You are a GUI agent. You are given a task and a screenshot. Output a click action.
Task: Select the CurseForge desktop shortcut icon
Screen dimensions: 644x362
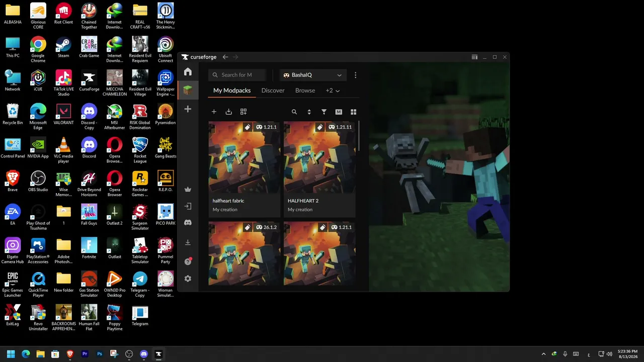[x=89, y=80]
